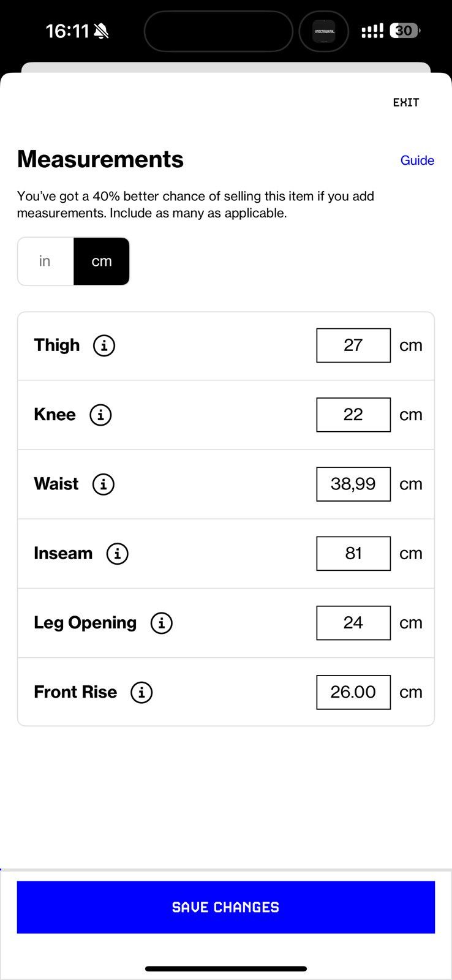Viewport: 452px width, 980px height.
Task: Select the cm unit option
Action: (x=102, y=262)
